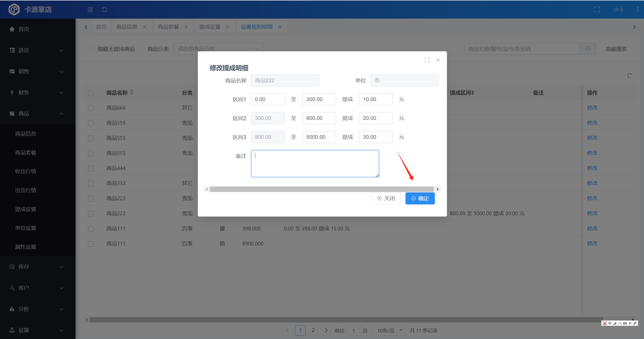Check the select-all header checkbox
Screen dimensions: 644x339
coord(91,93)
